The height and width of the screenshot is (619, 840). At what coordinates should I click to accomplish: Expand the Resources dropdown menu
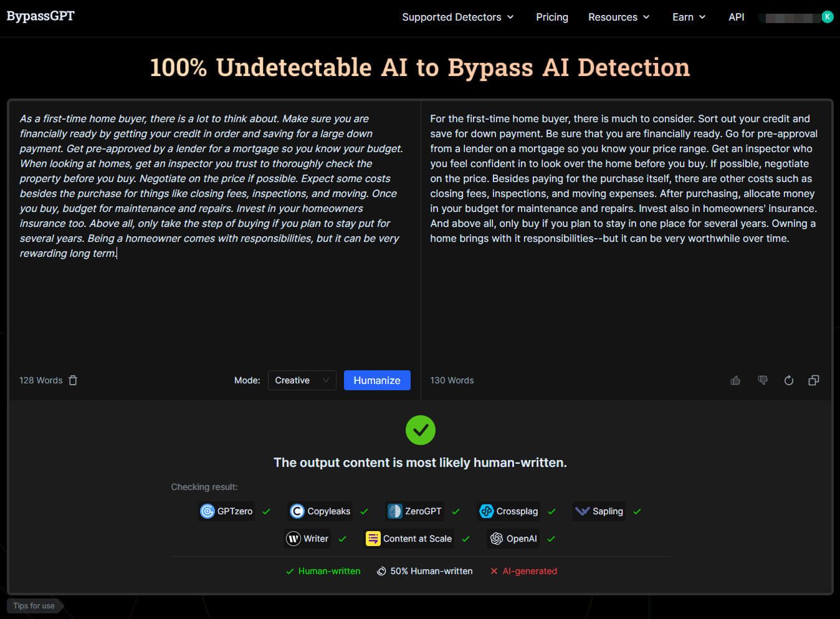(x=618, y=17)
